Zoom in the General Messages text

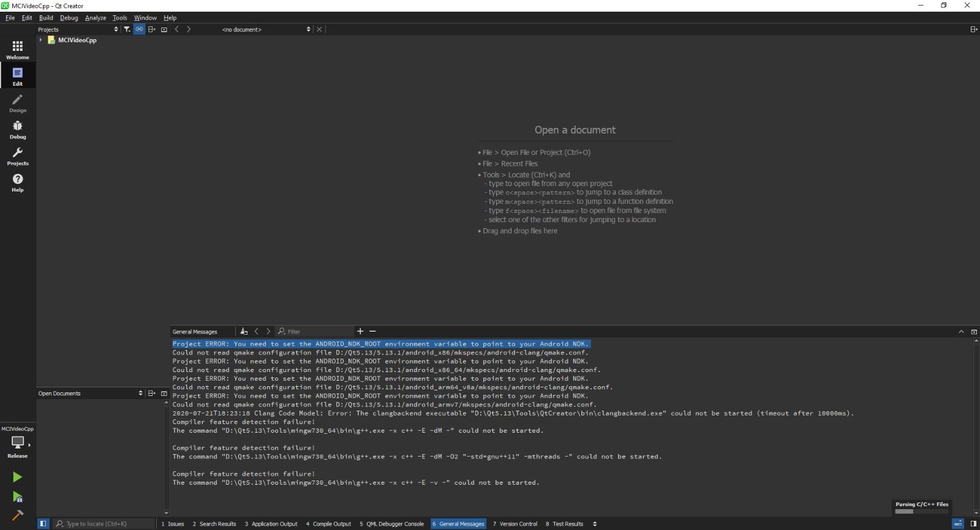click(x=360, y=331)
